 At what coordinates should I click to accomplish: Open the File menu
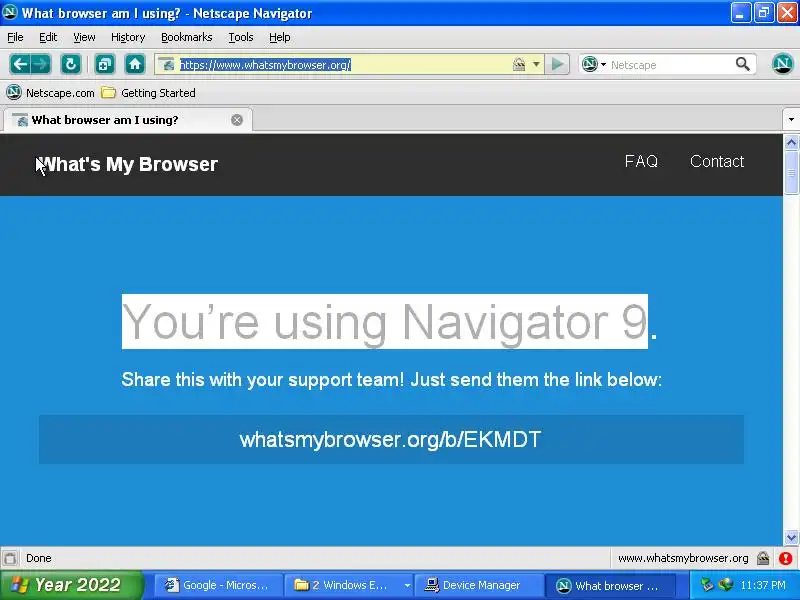click(15, 37)
